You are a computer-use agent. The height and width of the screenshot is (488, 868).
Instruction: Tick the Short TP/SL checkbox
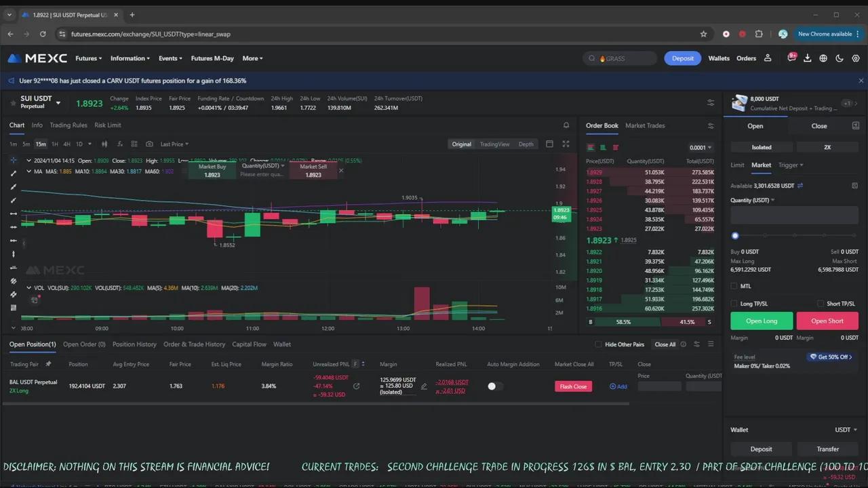coord(821,304)
